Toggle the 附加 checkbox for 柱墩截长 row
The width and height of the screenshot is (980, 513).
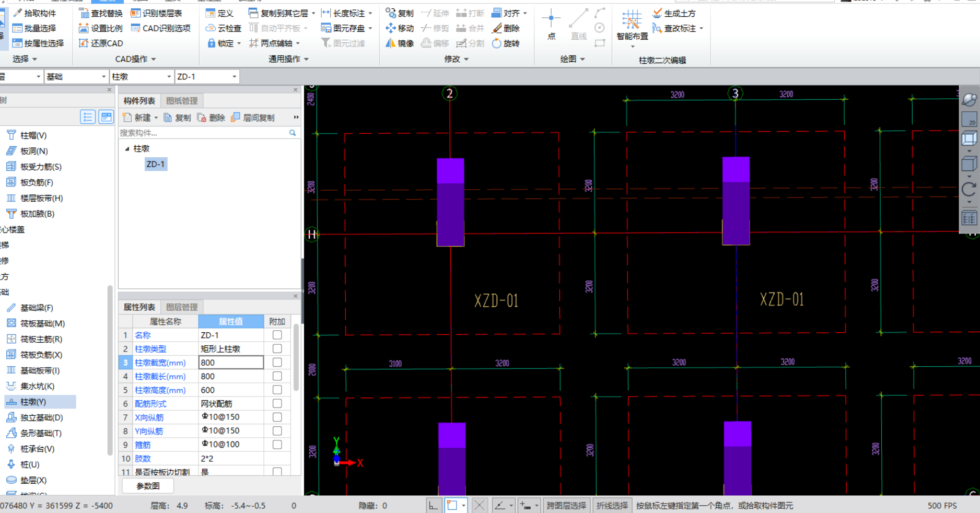click(277, 376)
